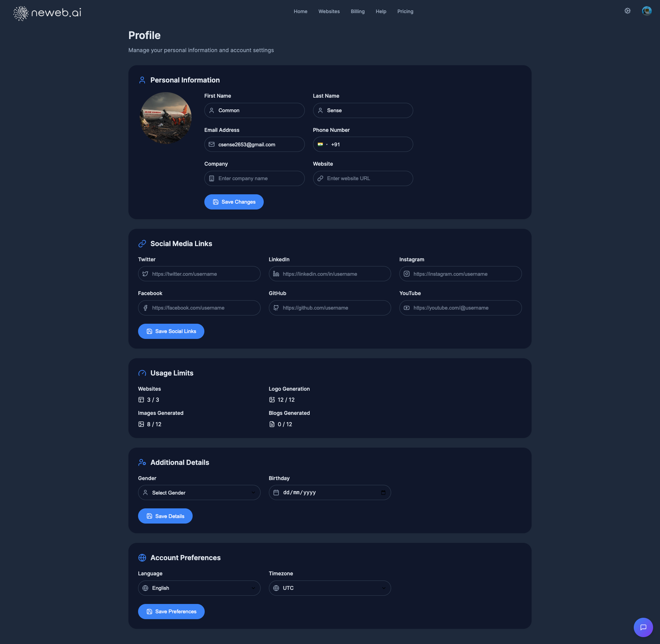The height and width of the screenshot is (644, 660).
Task: Open the Billing page from navigation
Action: coord(358,11)
